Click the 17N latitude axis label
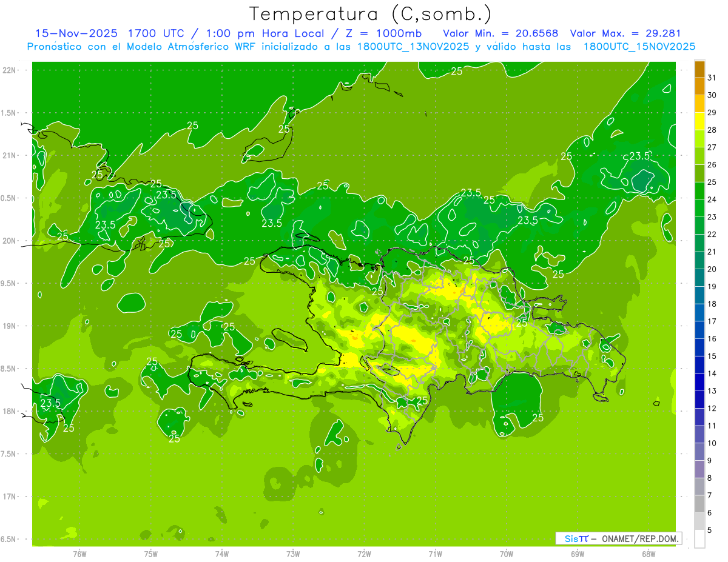Screen dimensions: 728x562 (8, 497)
